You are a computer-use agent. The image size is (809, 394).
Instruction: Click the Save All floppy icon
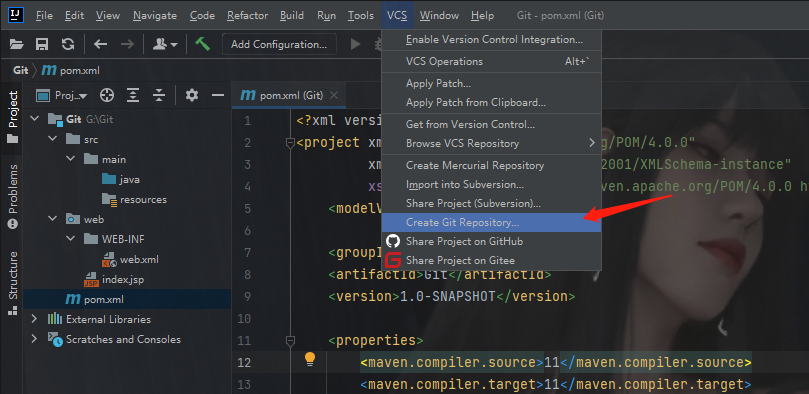42,44
